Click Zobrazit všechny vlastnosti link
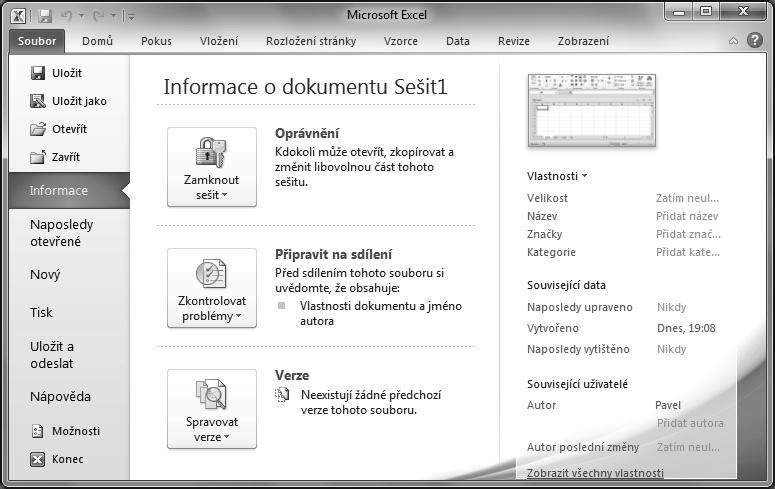Viewport: 775px width, 489px height. [595, 473]
